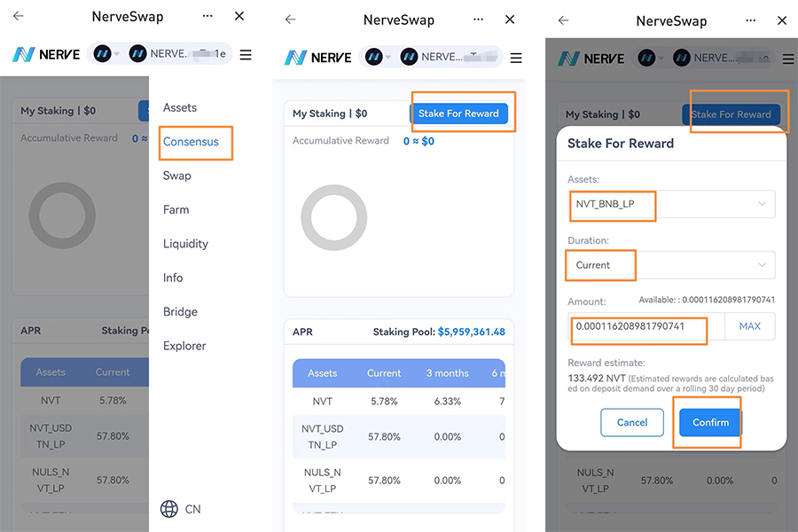
Task: Close the left NerveSwap panel
Action: click(x=239, y=16)
